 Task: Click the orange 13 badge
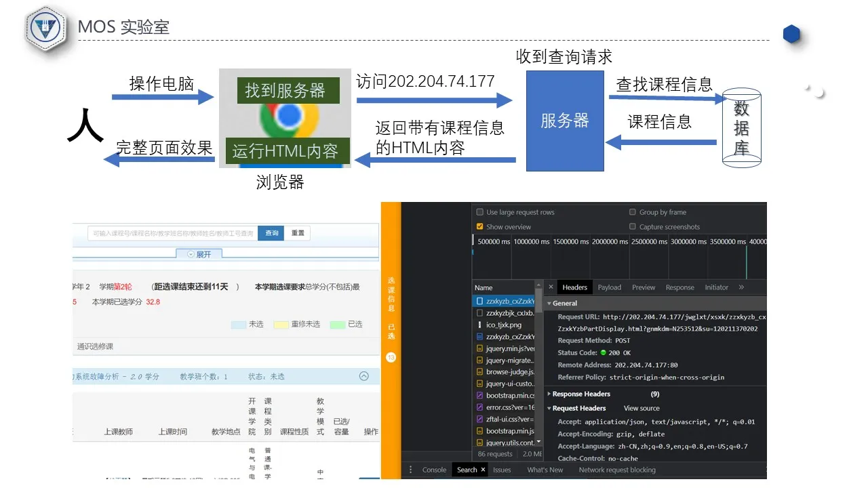pyautogui.click(x=391, y=357)
